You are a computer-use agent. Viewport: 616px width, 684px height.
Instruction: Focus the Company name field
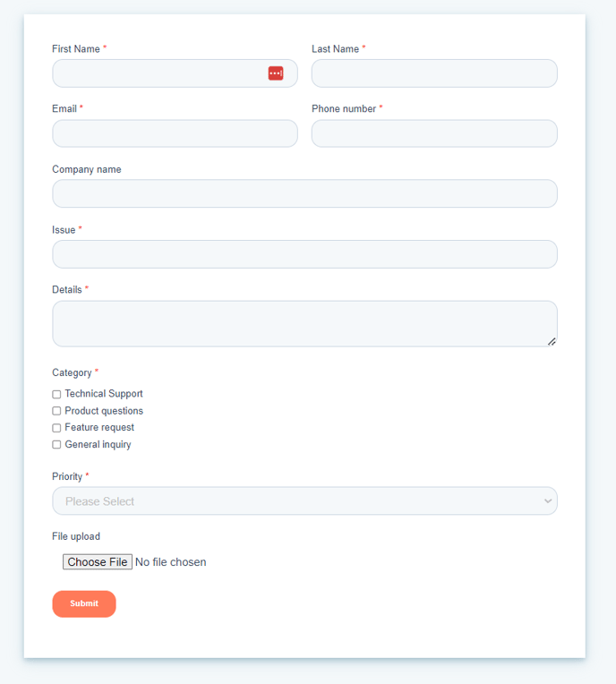[x=304, y=193]
